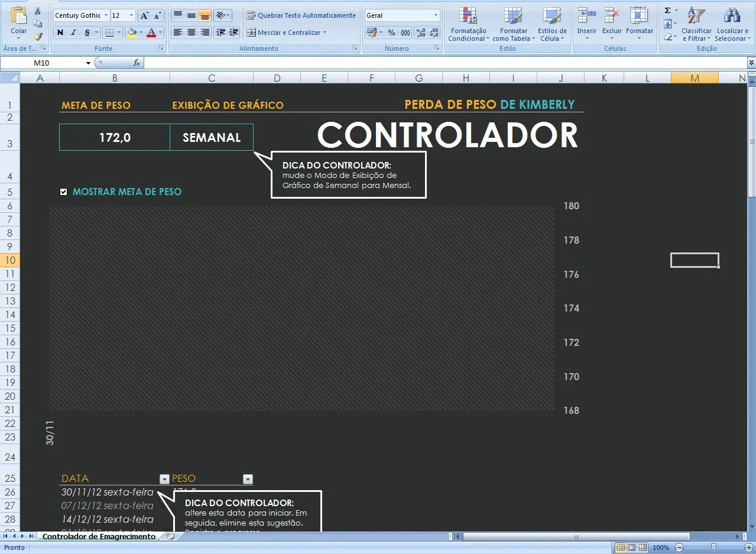Apply yellow fill color with the bucket
756x554 pixels.
point(132,33)
